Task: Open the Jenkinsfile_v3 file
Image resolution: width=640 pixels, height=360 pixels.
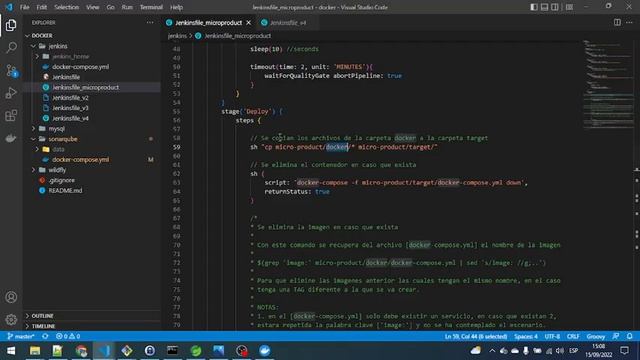Action: pyautogui.click(x=70, y=108)
